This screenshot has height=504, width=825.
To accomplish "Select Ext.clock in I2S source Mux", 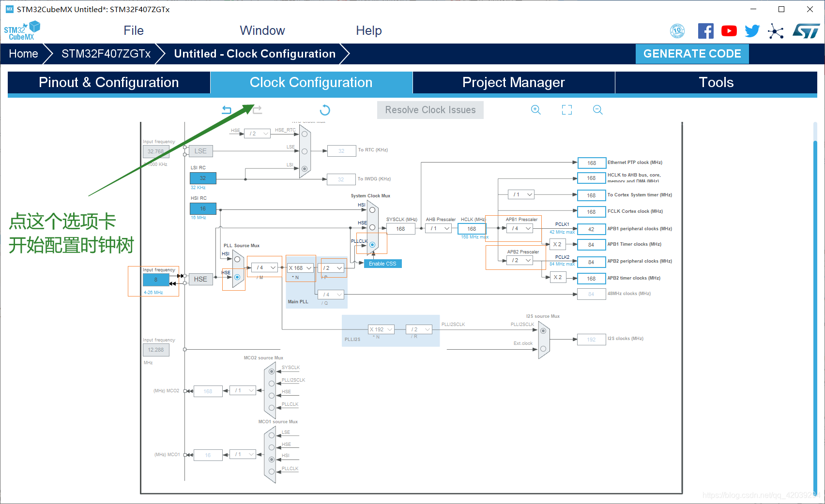I will 543,349.
